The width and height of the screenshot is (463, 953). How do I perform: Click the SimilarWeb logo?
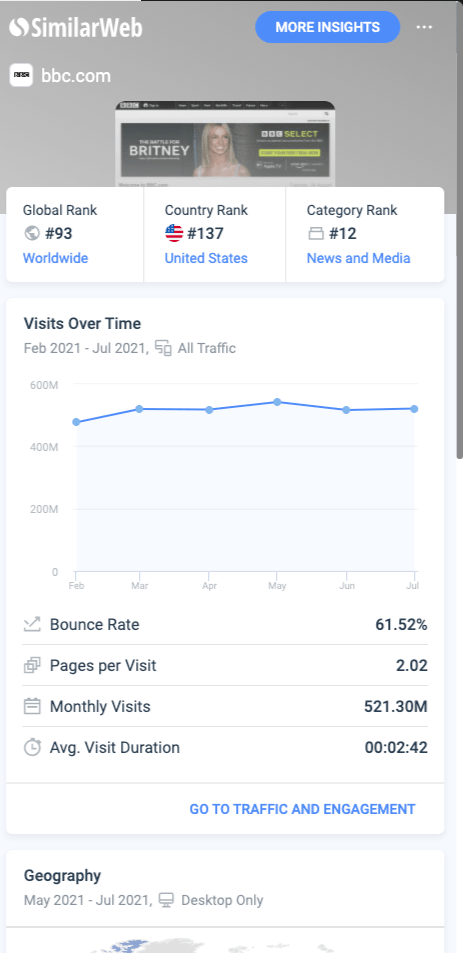76,27
